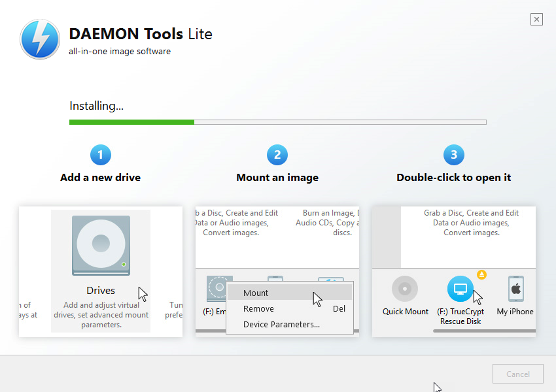Open Device Parameters... menu entry
The width and height of the screenshot is (556, 392).
tap(290, 324)
